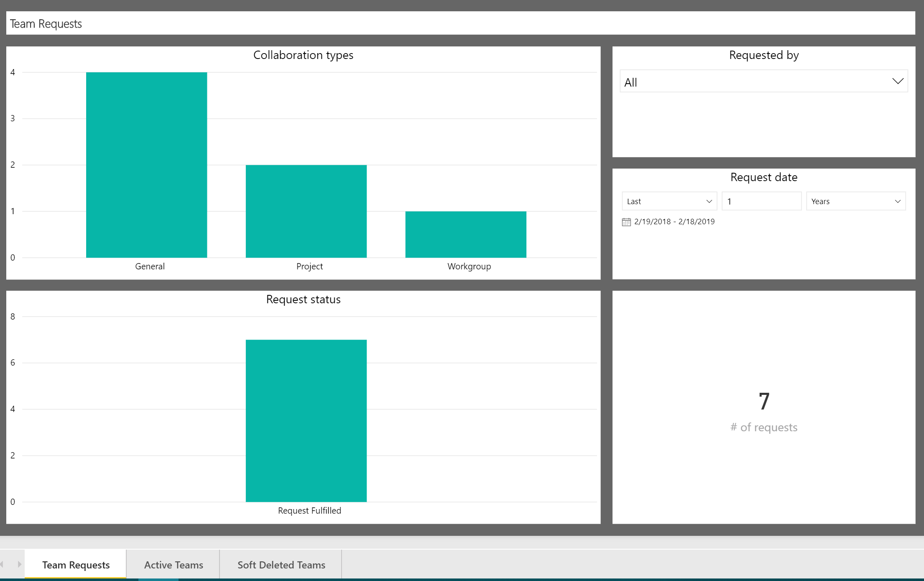
Task: Click the Workgroup bar in chart
Action: tap(466, 234)
